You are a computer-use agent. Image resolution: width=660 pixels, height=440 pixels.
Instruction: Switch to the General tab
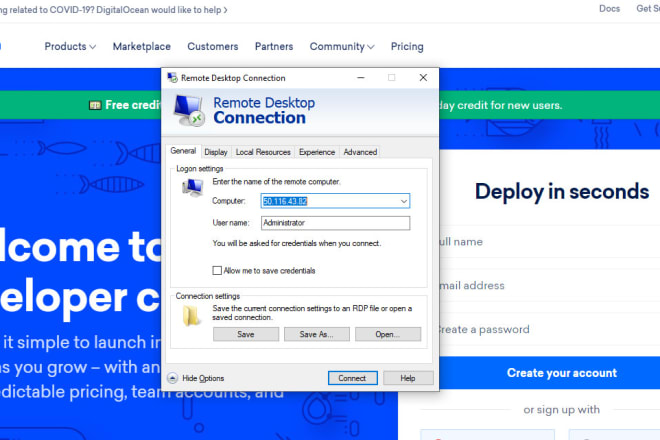(183, 151)
